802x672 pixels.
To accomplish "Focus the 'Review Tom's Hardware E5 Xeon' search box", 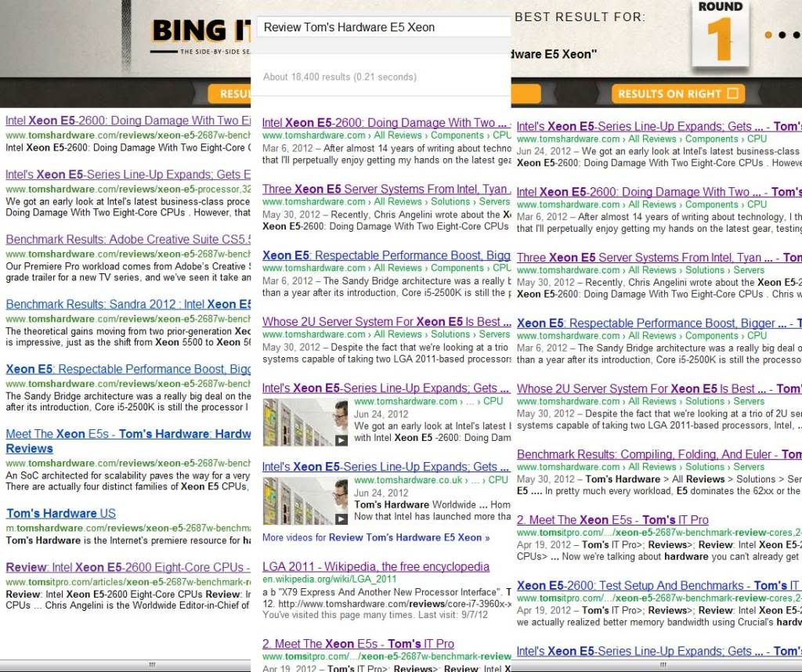I will 383,27.
